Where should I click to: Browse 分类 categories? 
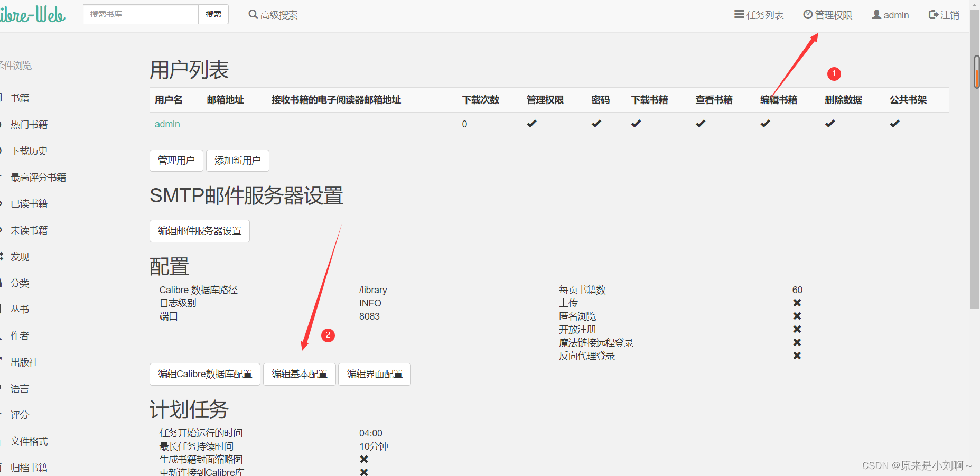tap(20, 283)
